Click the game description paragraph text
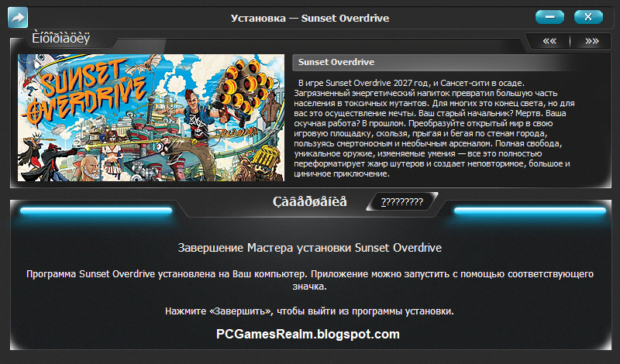This screenshot has width=620, height=364. (434, 129)
